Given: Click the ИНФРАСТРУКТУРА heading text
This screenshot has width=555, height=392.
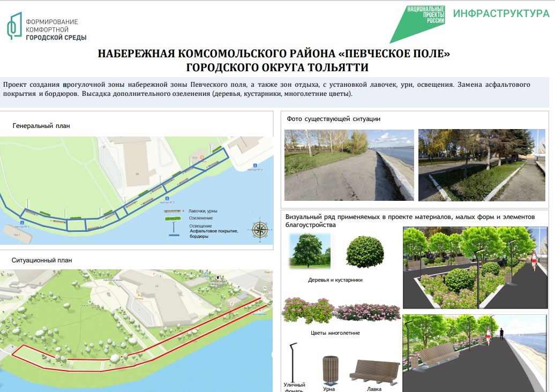Looking at the screenshot, I should pyautogui.click(x=501, y=13).
